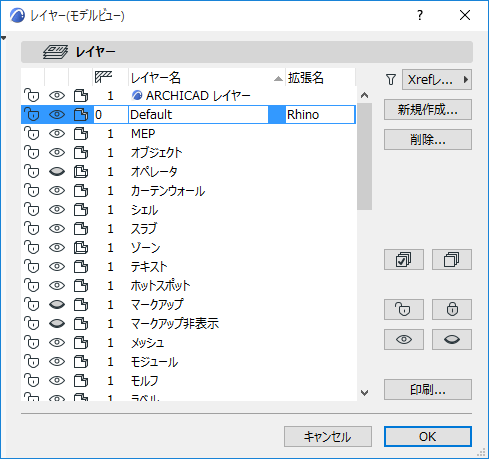The width and height of the screenshot is (489, 459).
Task: Open the Xrefレ... filter dropdown
Action: (x=437, y=80)
